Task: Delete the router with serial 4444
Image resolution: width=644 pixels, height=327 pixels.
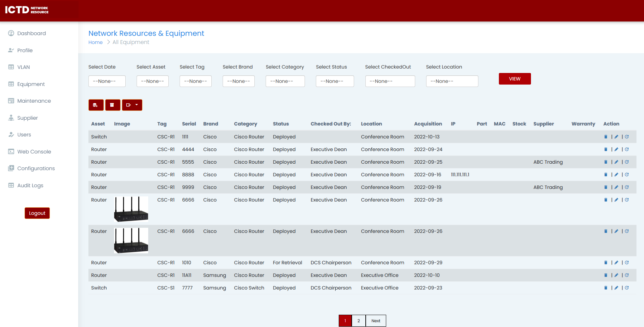Action: coord(606,149)
